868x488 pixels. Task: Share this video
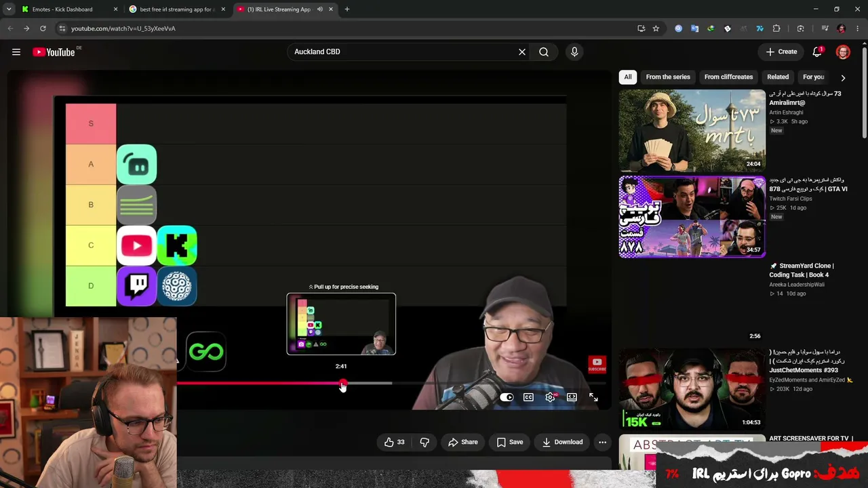pyautogui.click(x=462, y=443)
